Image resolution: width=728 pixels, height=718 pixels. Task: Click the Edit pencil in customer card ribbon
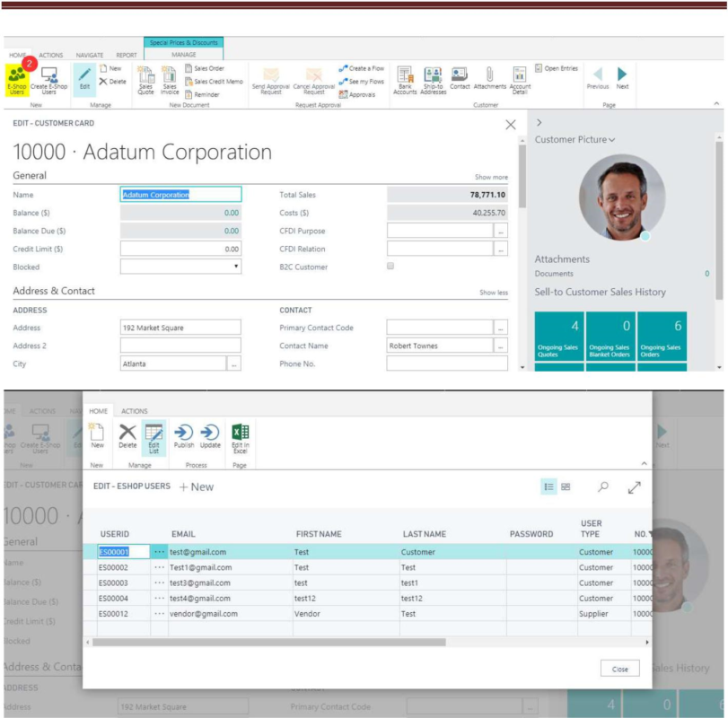(84, 79)
